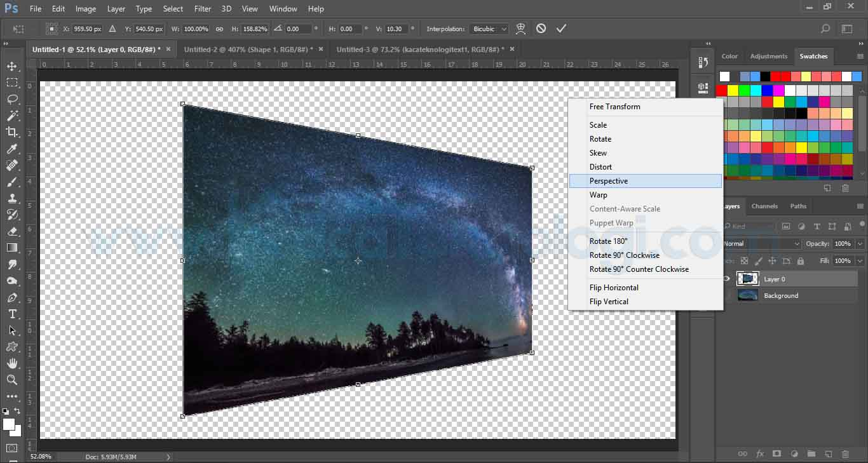Switch to the Channels tab

[x=764, y=206]
